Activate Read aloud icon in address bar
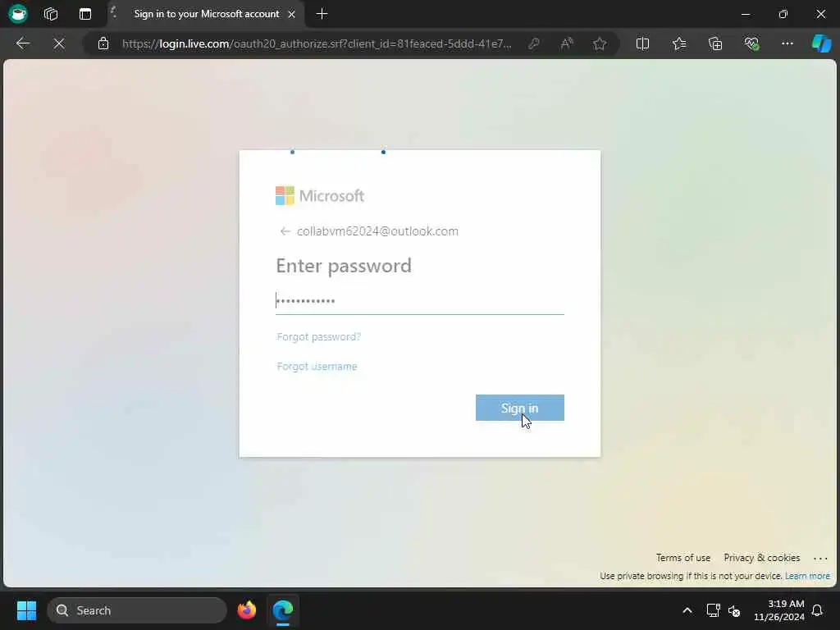840x630 pixels. [566, 43]
